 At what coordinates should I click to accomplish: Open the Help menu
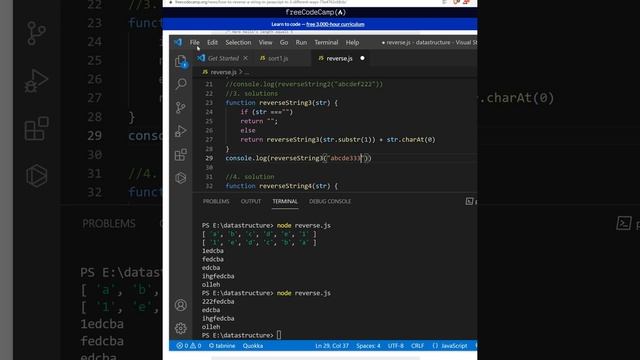(x=352, y=42)
